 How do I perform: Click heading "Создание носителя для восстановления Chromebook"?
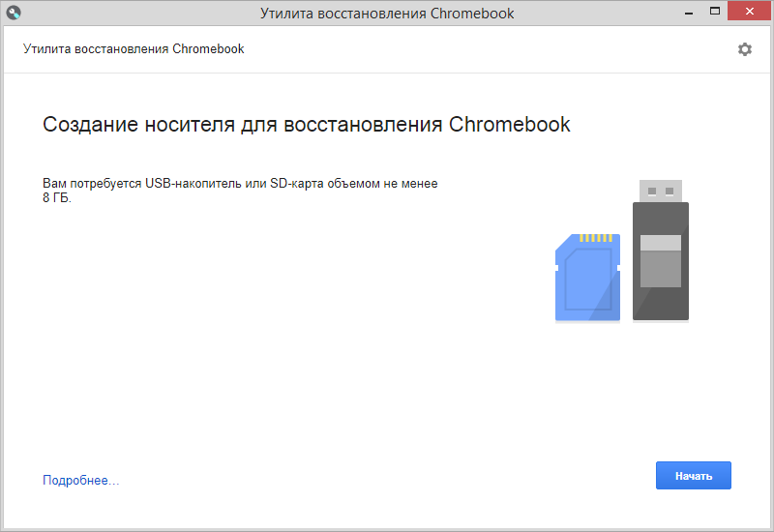[307, 125]
